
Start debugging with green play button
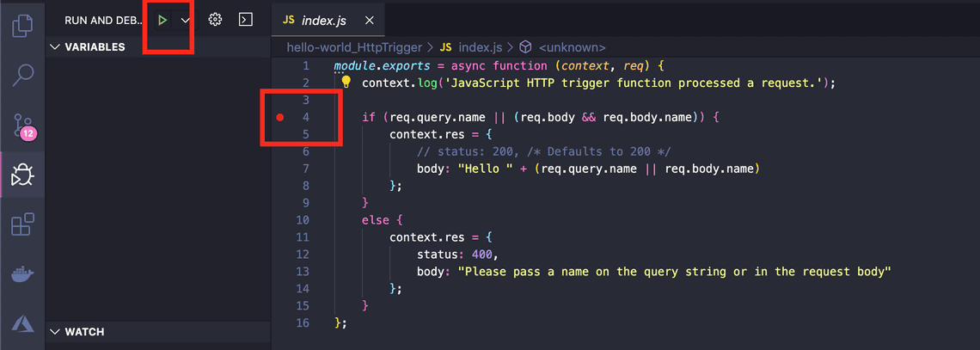pyautogui.click(x=162, y=20)
